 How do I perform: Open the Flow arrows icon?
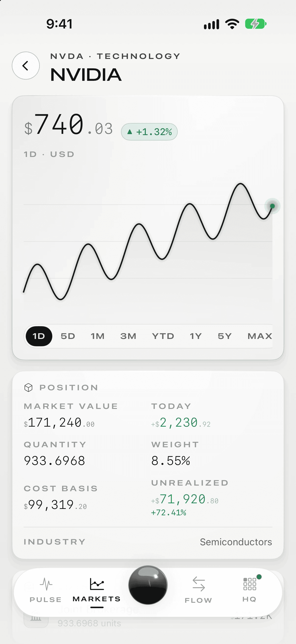coord(199,584)
